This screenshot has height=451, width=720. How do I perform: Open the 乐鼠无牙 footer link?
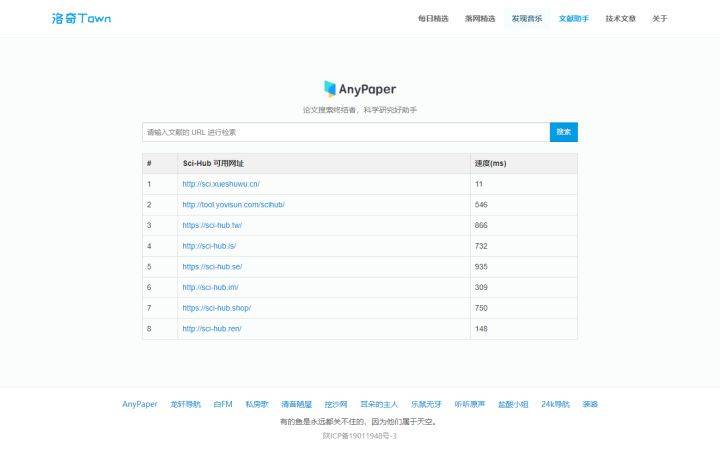pos(426,404)
